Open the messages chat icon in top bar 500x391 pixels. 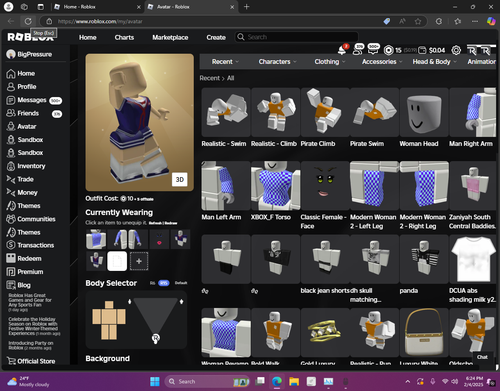coord(373,49)
